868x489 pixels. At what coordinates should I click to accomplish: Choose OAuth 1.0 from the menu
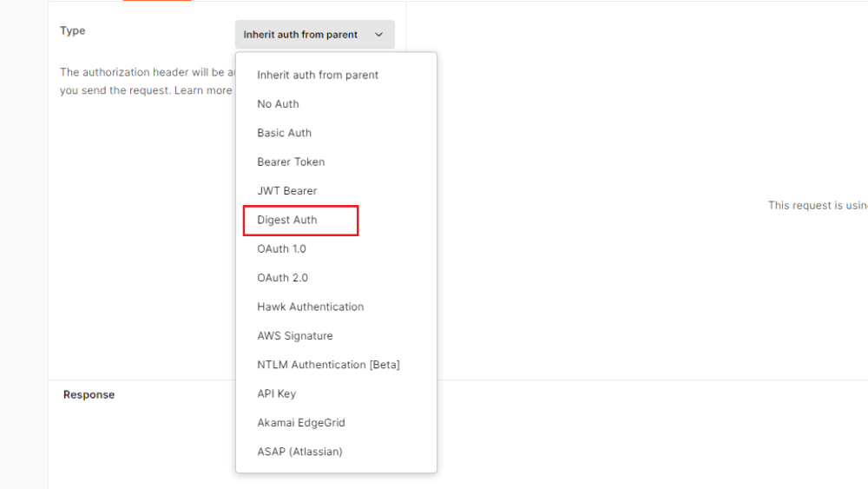pos(282,249)
